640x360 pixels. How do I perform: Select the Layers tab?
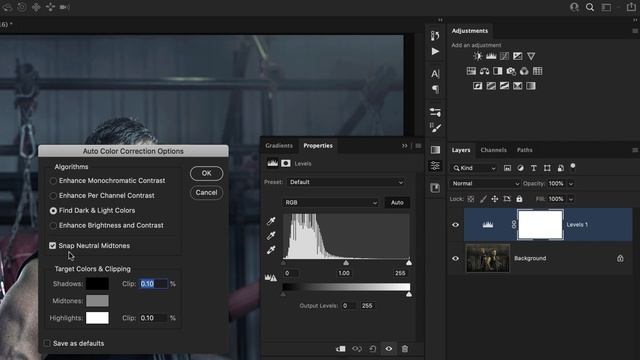461,150
